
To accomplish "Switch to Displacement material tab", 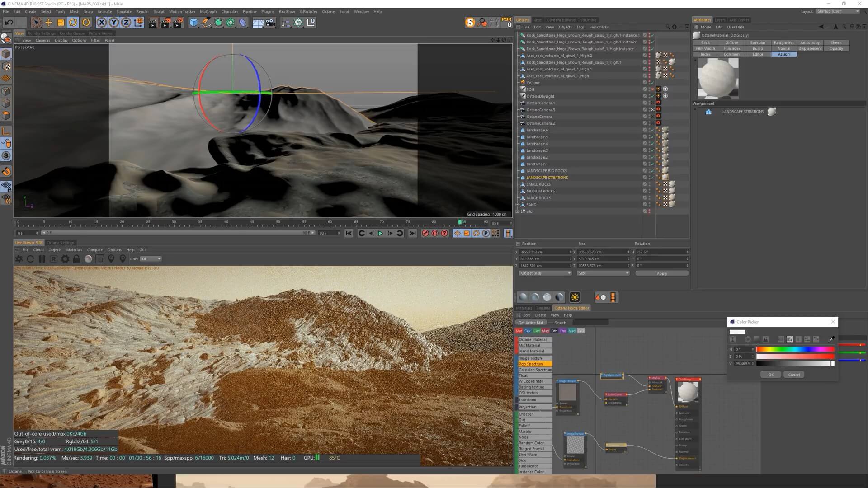I will click(x=810, y=48).
